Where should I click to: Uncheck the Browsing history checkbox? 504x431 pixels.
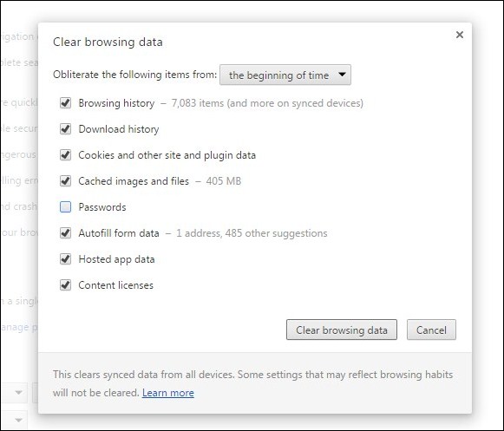pyautogui.click(x=65, y=103)
